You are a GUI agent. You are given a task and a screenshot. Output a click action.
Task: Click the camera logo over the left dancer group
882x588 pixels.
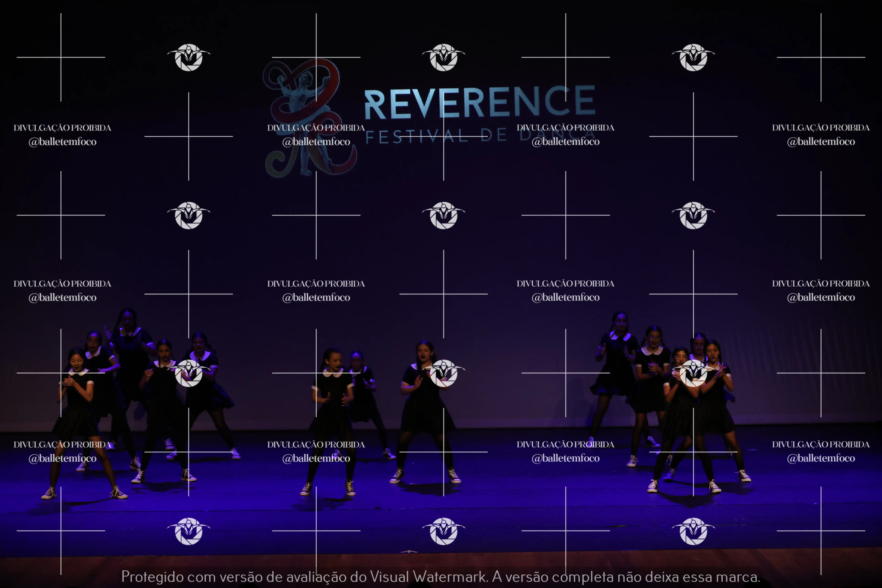[189, 373]
